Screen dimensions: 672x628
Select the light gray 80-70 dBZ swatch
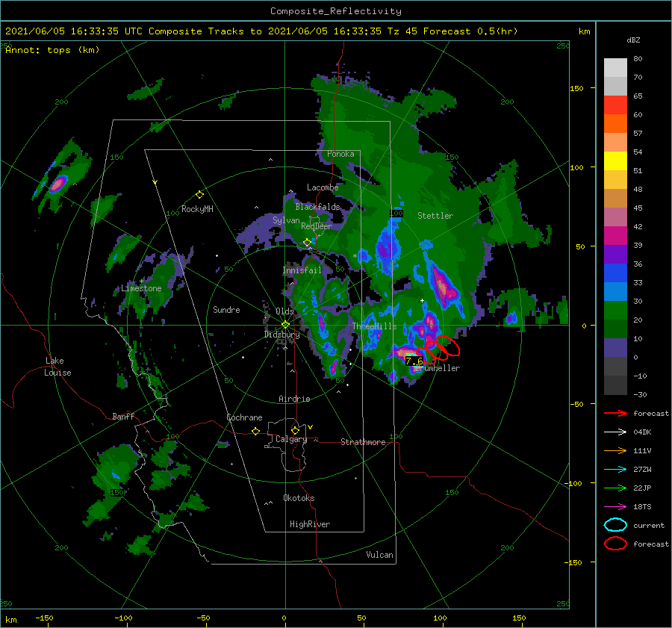[x=615, y=68]
